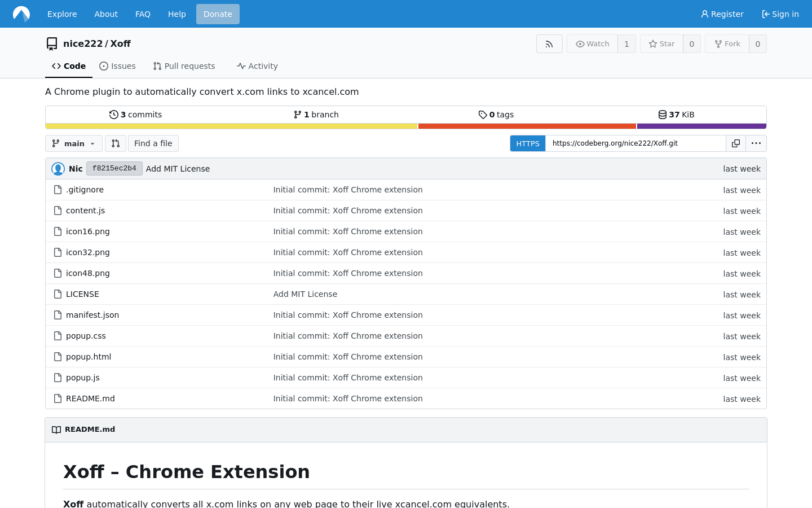Fork this repository
This screenshot has width=812, height=508.
pyautogui.click(x=727, y=44)
